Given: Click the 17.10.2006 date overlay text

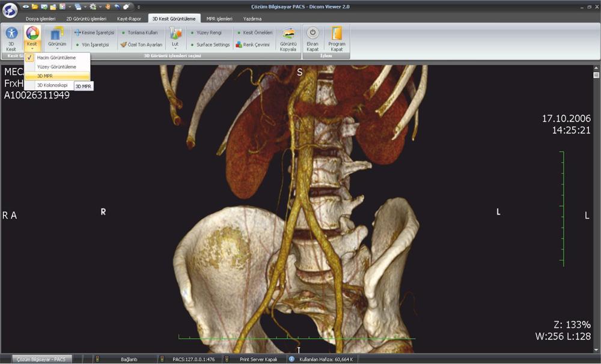Looking at the screenshot, I should coord(566,118).
